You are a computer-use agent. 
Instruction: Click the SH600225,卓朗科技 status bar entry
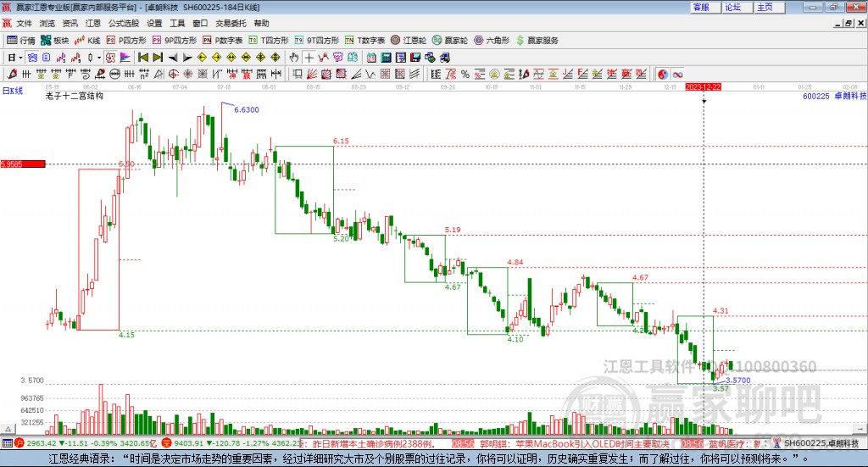[x=821, y=443]
